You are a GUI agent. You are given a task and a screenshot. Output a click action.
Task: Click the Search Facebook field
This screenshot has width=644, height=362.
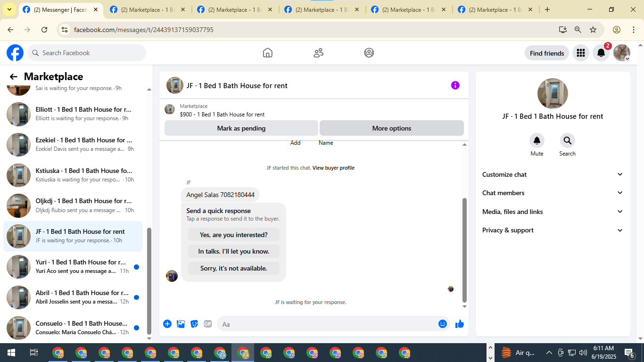87,53
